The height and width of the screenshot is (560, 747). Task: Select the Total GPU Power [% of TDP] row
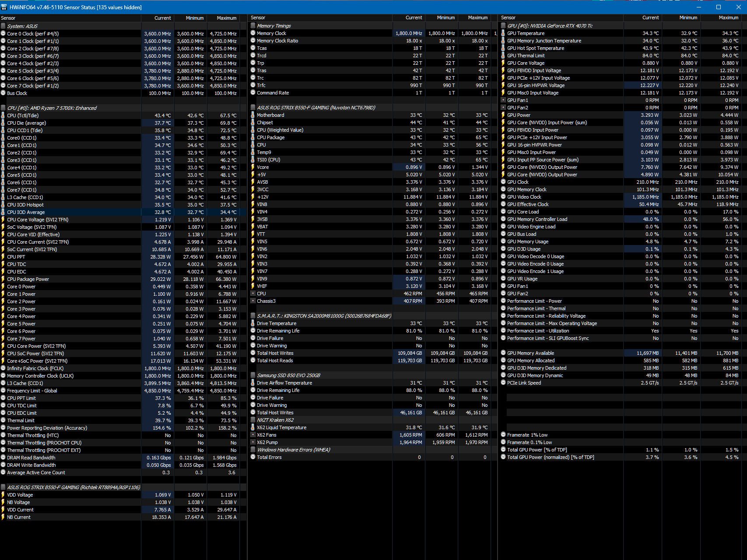[621, 450]
